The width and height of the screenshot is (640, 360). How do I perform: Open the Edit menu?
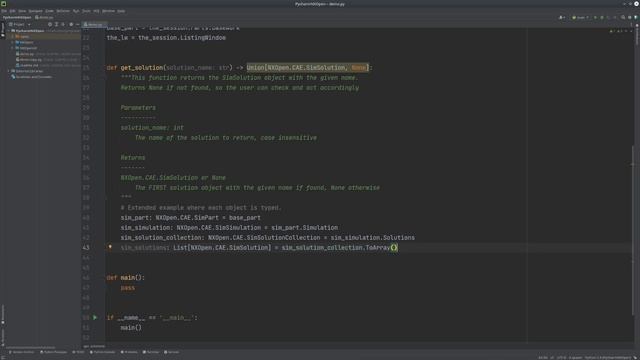point(12,11)
